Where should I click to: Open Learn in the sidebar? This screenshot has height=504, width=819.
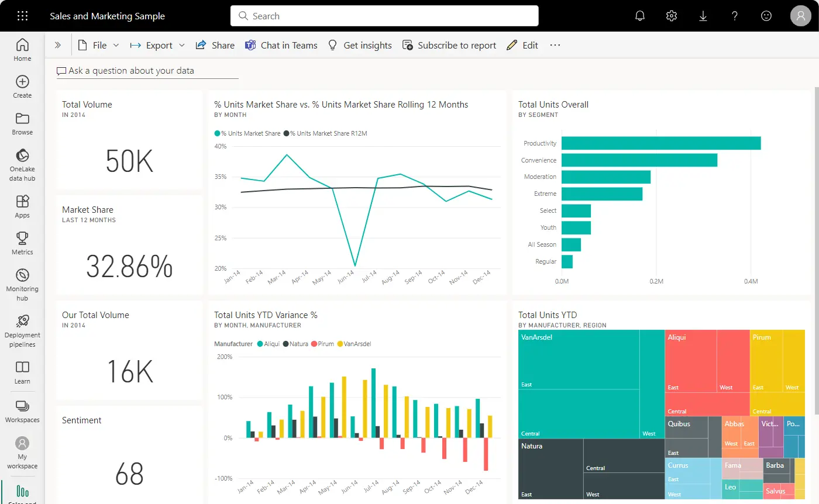point(22,372)
